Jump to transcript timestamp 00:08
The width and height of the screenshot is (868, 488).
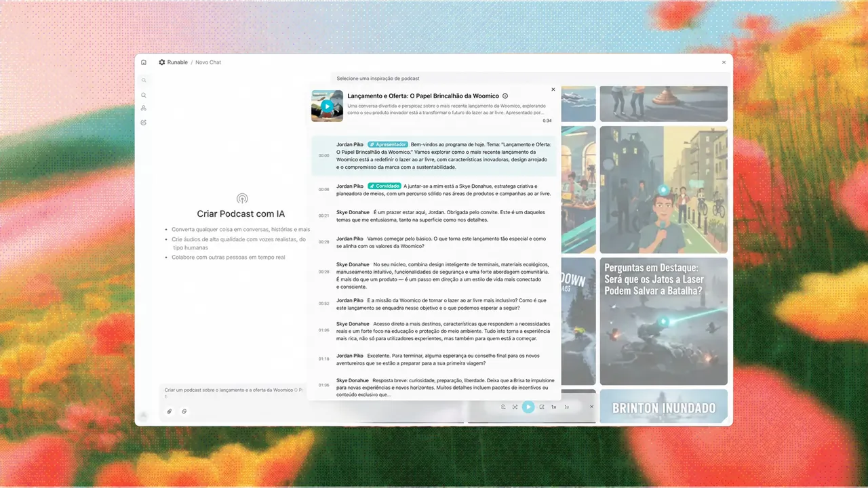click(x=324, y=190)
